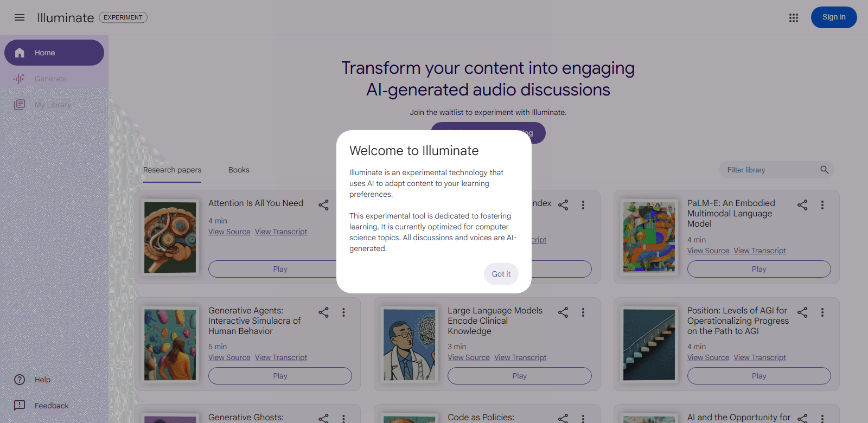Switch to the Books tab
The height and width of the screenshot is (423, 868).
(x=239, y=170)
